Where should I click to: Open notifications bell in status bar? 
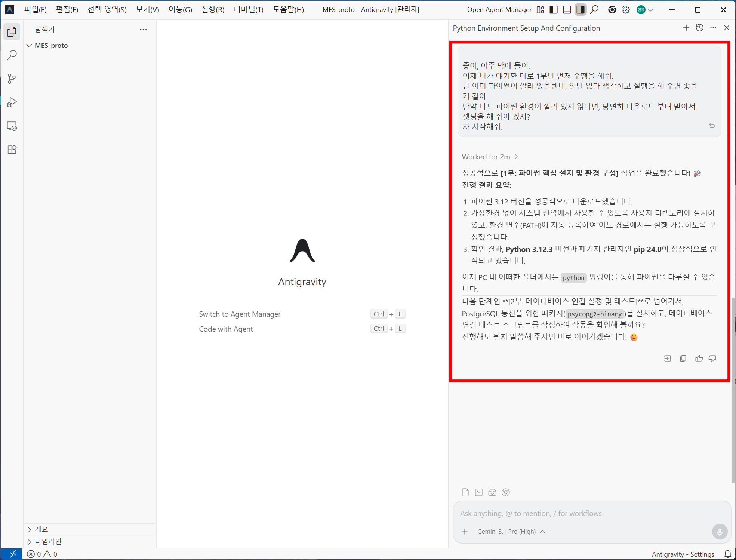tap(727, 554)
